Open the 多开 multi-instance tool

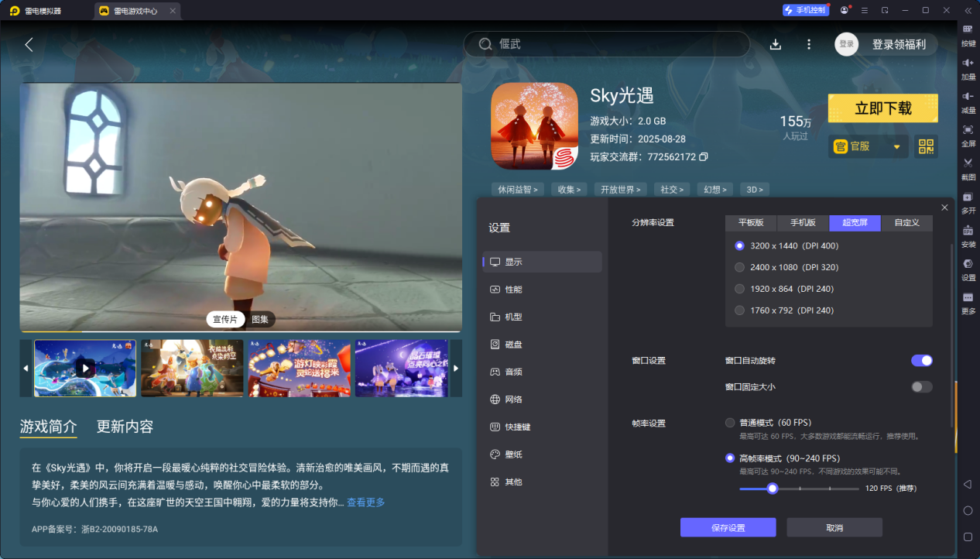968,197
